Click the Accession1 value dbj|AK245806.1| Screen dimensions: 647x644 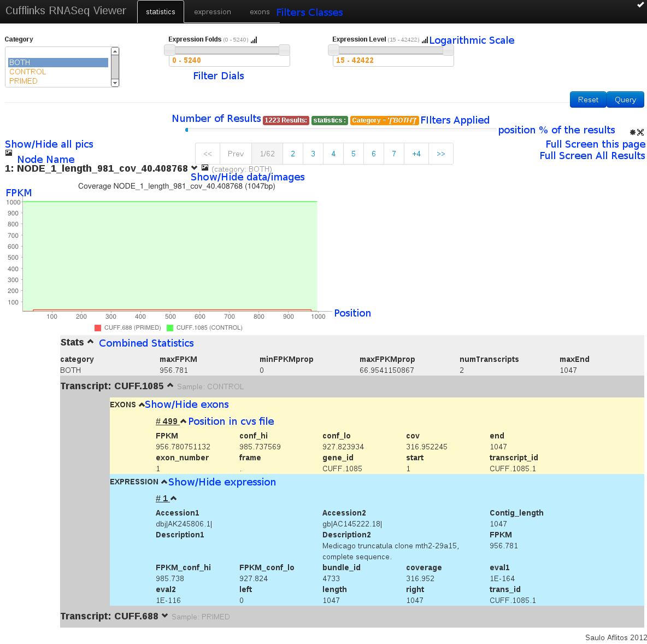click(184, 524)
